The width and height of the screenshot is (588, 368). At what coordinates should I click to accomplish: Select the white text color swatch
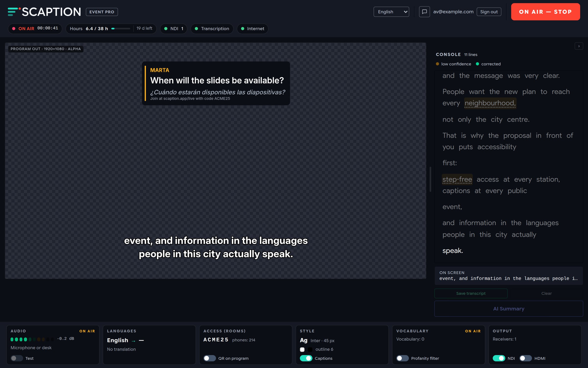pos(302,349)
